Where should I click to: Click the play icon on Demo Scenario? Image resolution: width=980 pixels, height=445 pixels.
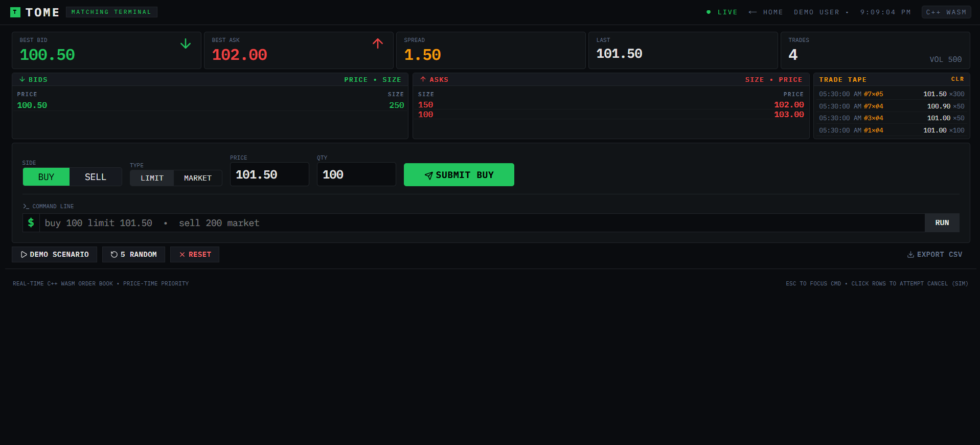pos(24,254)
